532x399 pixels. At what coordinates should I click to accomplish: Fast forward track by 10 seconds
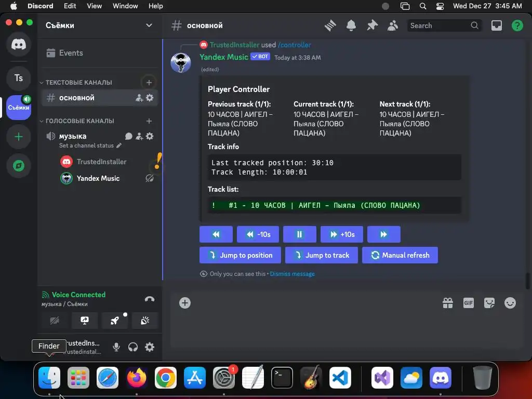[x=342, y=234]
